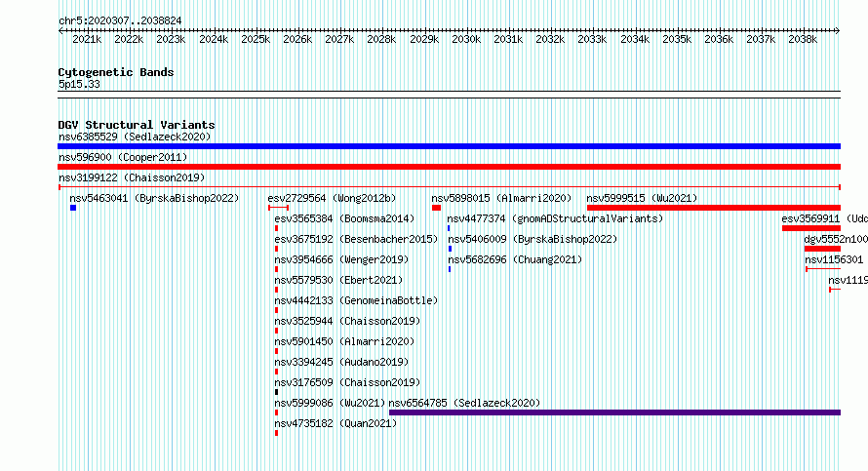Open esv3565384 (Boomsma2014) variant label
This screenshot has height=471, width=868.
point(344,218)
